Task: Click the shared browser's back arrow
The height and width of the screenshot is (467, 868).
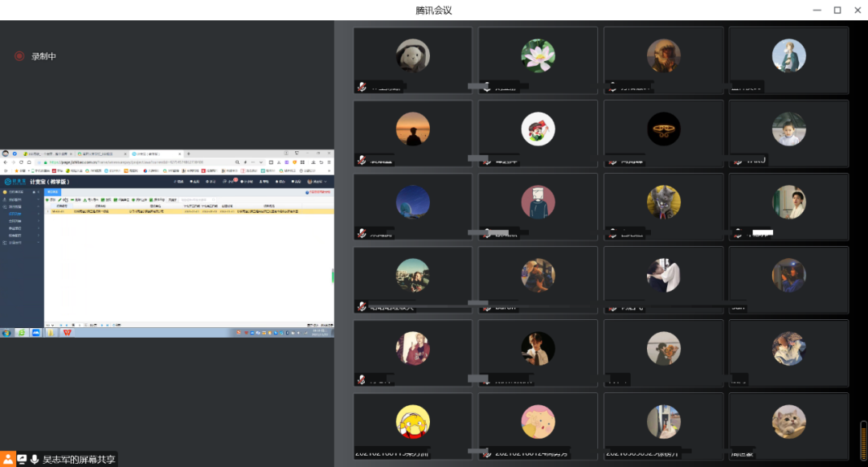Action: pyautogui.click(x=6, y=162)
